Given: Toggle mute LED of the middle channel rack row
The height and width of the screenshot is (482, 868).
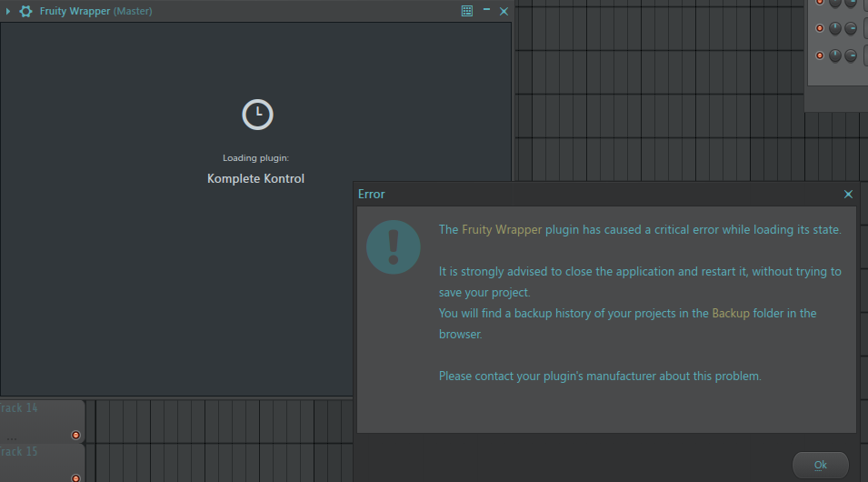Looking at the screenshot, I should pyautogui.click(x=820, y=28).
